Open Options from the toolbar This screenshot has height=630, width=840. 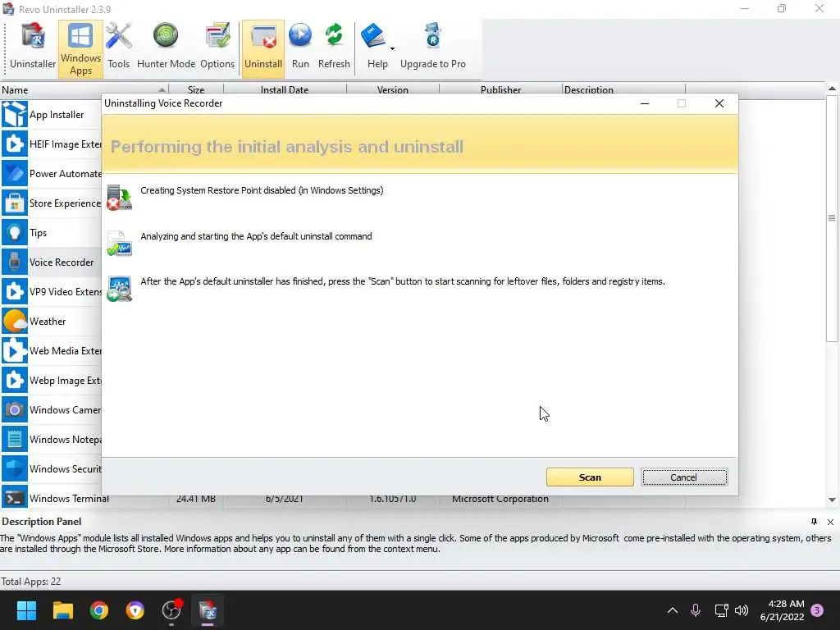pos(217,47)
